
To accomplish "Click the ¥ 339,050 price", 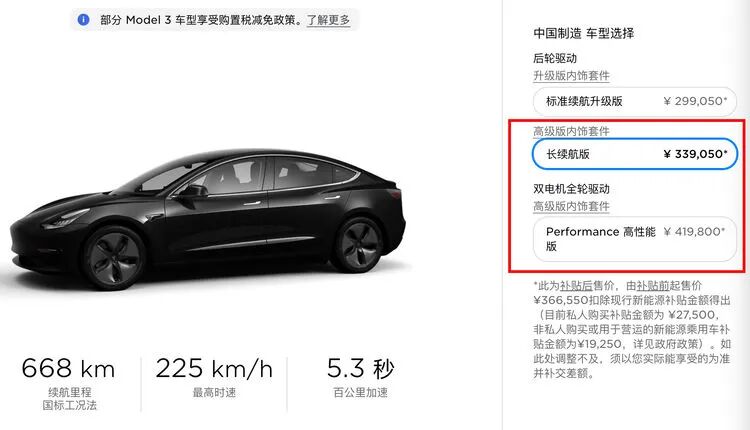I will [695, 154].
